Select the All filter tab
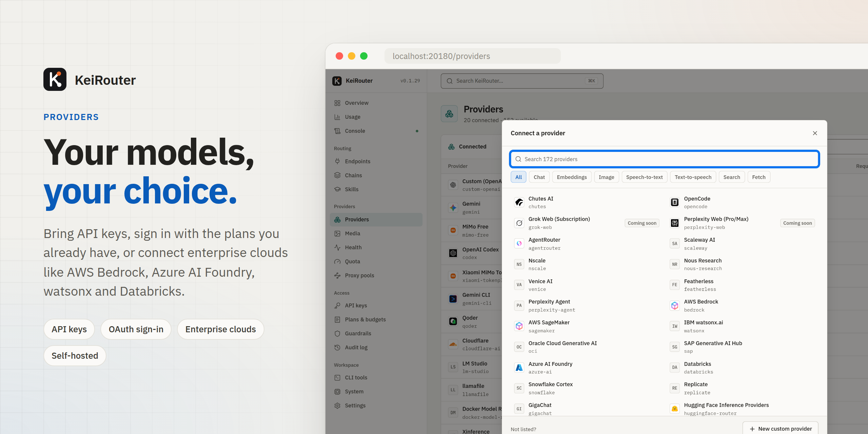 click(518, 177)
